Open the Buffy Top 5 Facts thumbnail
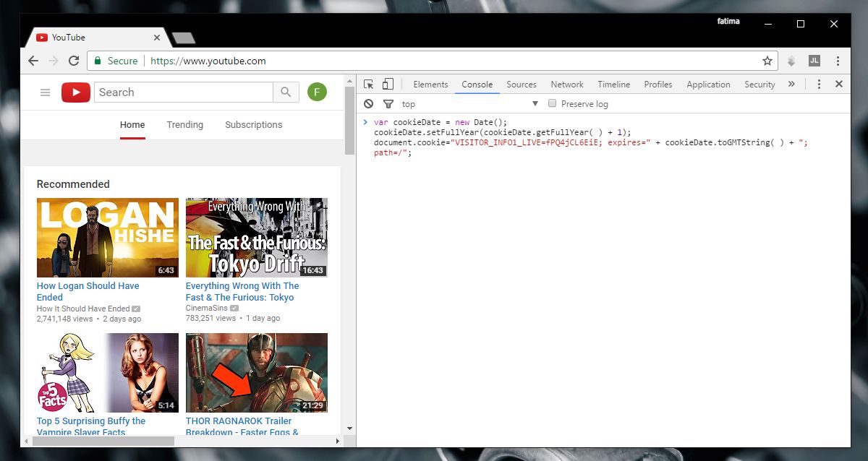The width and height of the screenshot is (868, 461). pyautogui.click(x=108, y=373)
